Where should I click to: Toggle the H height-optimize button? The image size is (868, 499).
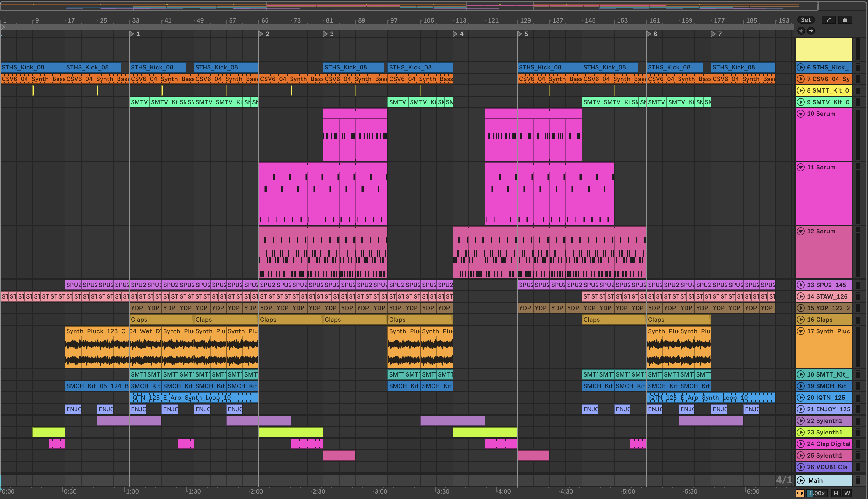[x=836, y=493]
